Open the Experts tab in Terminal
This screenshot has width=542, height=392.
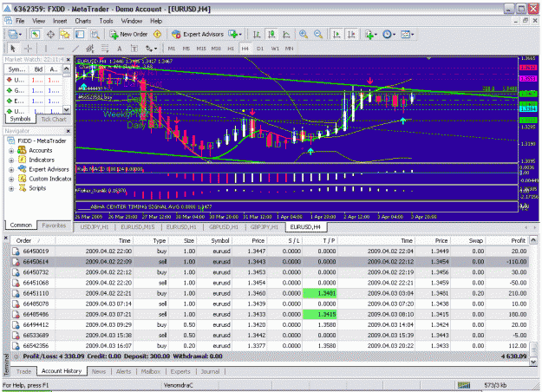tap(180, 371)
